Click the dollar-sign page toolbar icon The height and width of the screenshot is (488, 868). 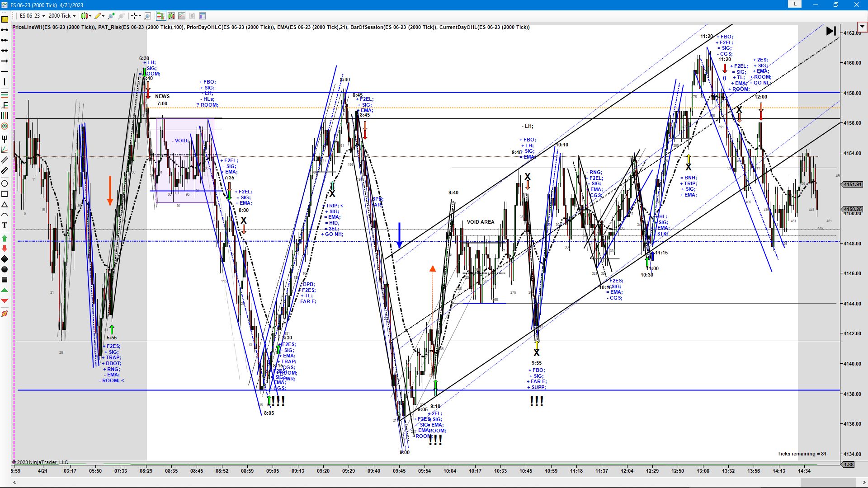(x=192, y=16)
